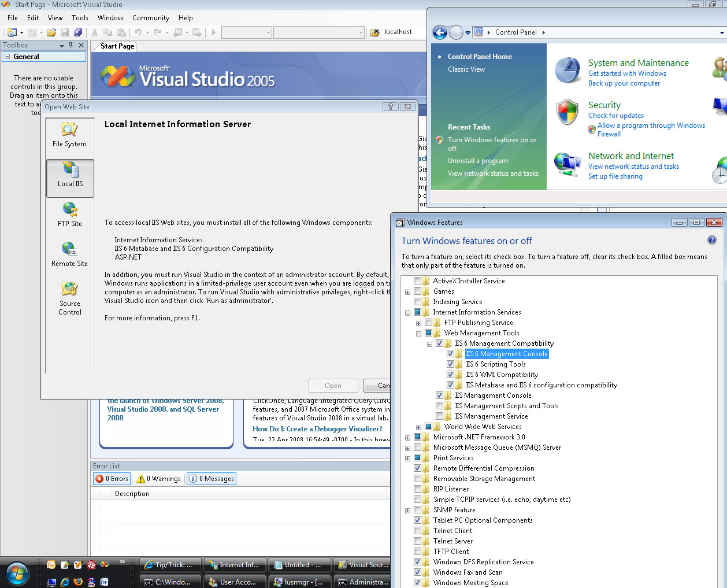Open the View menu
Viewport: 727px width, 588px height.
click(x=55, y=18)
